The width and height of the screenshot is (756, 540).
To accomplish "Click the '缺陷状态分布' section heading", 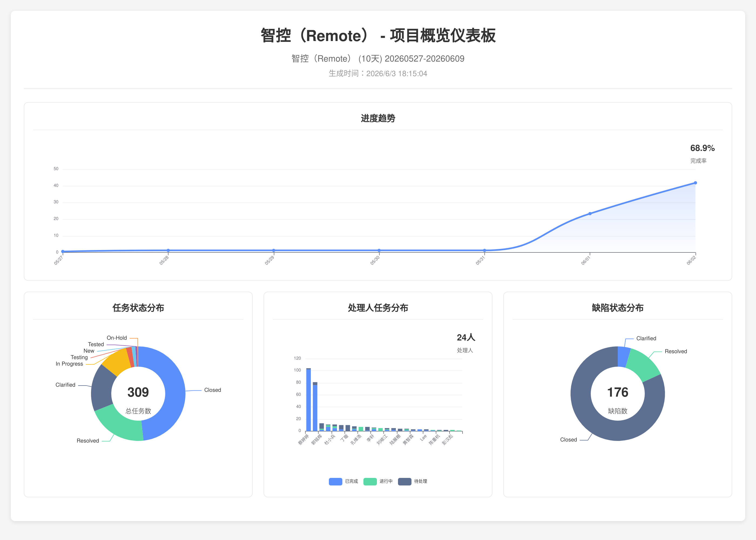I will 618,308.
